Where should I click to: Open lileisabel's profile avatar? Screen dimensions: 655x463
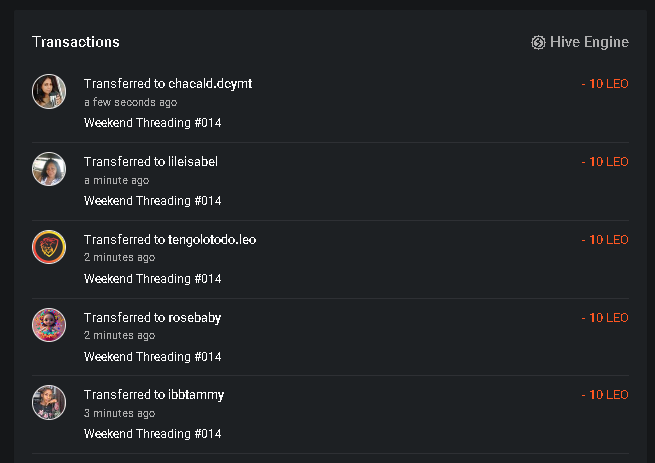(49, 169)
